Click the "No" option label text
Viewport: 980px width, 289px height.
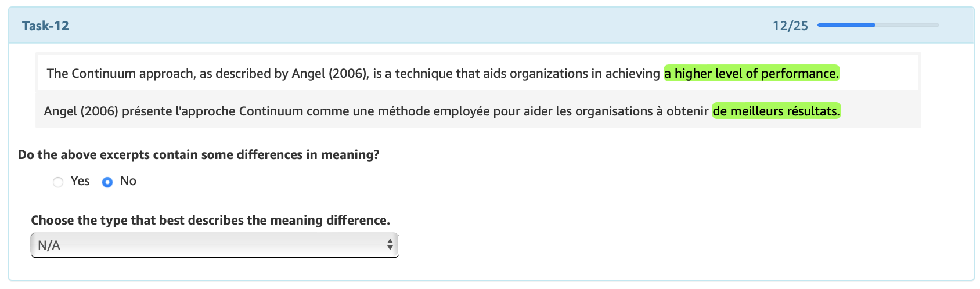(128, 181)
